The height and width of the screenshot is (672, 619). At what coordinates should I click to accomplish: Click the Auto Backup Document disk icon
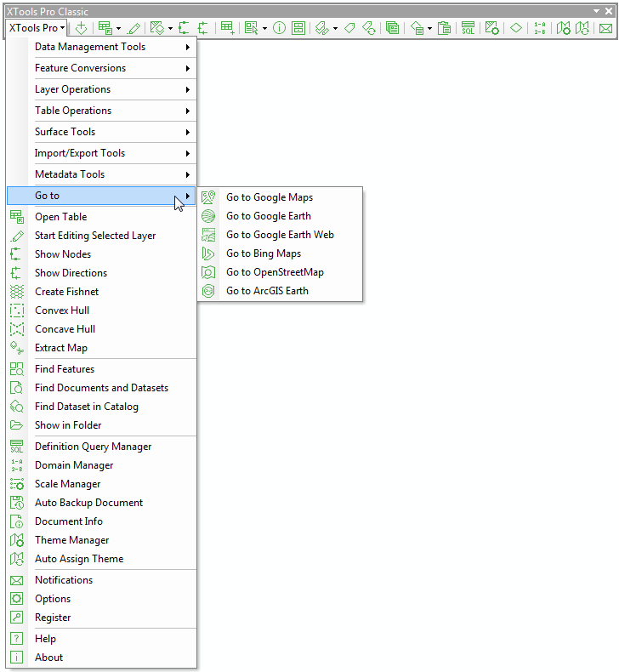(17, 502)
